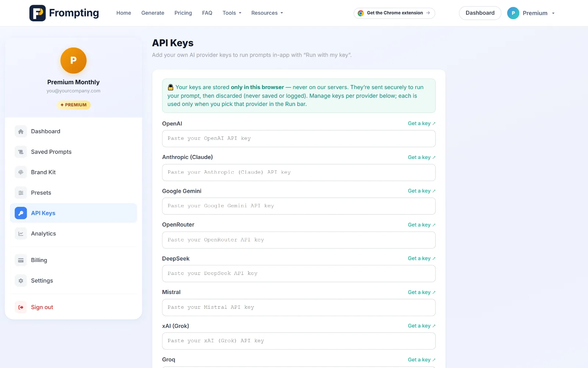Click the Billing card icon
Viewport: 588px width, 368px height.
[x=21, y=260]
